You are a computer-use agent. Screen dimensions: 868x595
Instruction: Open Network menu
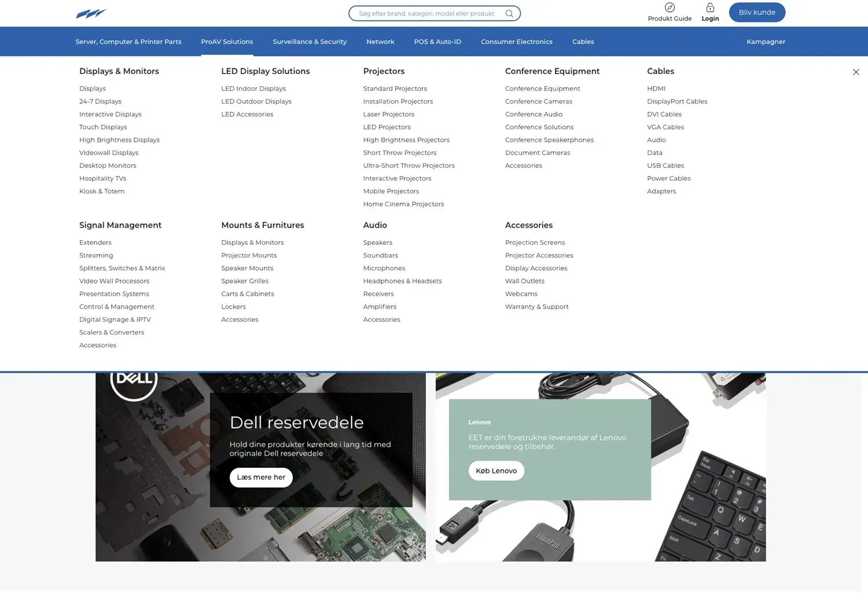[x=380, y=42]
